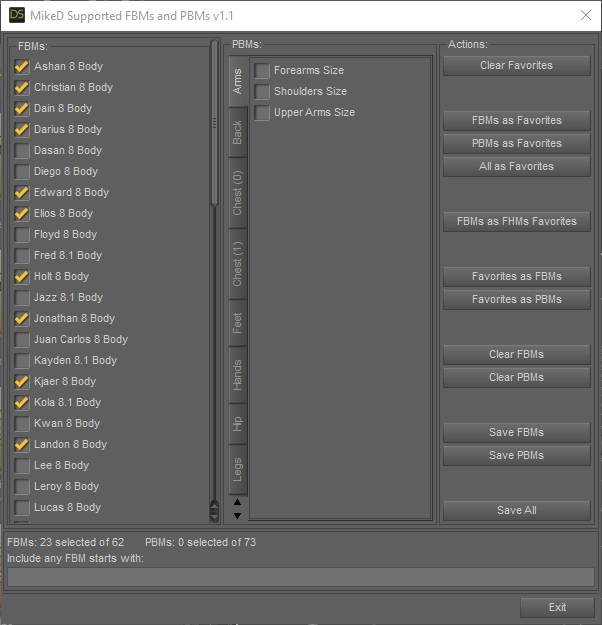Click the tab scroll up arrow
The height and width of the screenshot is (625, 602).
point(237,503)
